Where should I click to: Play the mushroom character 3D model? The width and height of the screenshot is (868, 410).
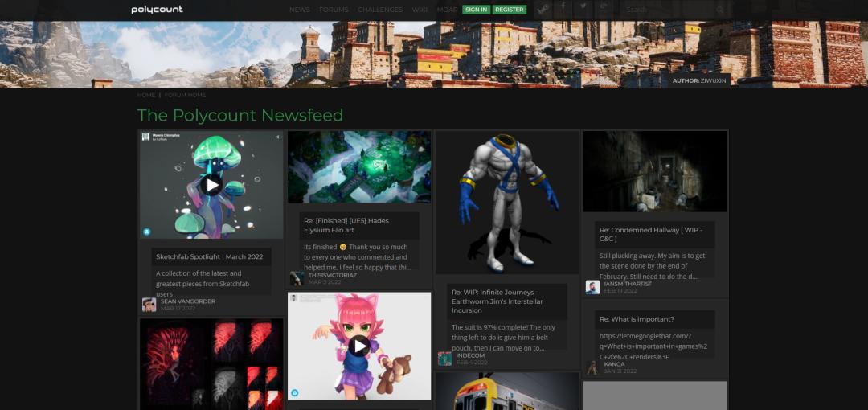pos(211,185)
